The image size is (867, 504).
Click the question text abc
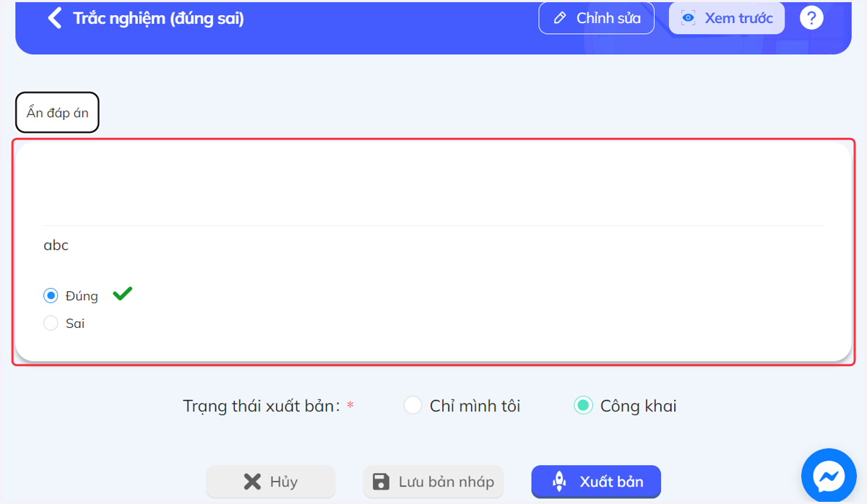click(x=56, y=245)
